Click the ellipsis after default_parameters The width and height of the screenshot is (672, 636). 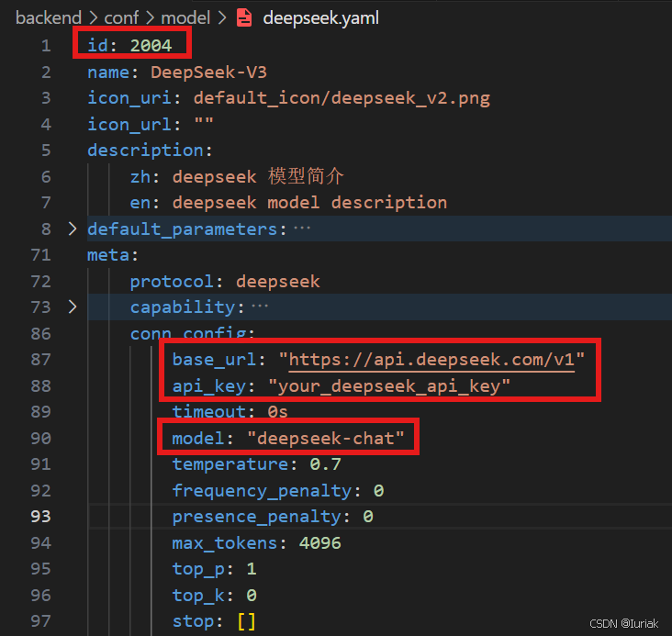pyautogui.click(x=302, y=228)
